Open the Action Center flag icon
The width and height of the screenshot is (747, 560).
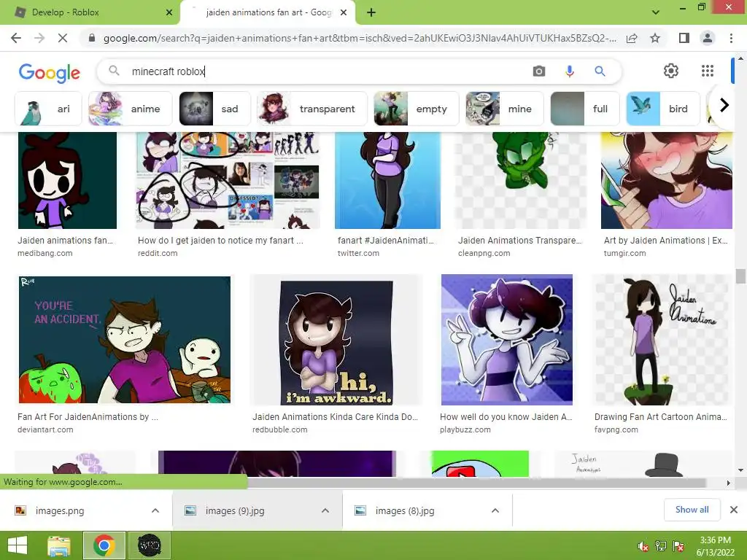coord(678,546)
